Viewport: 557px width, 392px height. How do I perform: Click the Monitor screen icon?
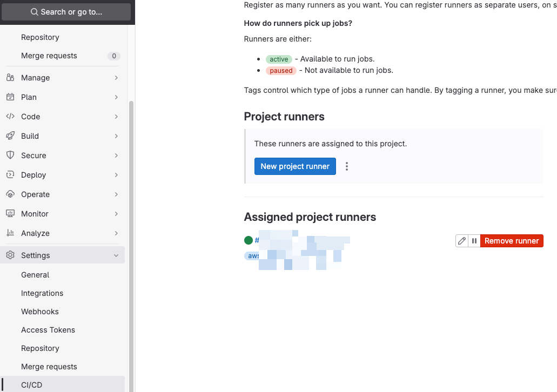(10, 213)
